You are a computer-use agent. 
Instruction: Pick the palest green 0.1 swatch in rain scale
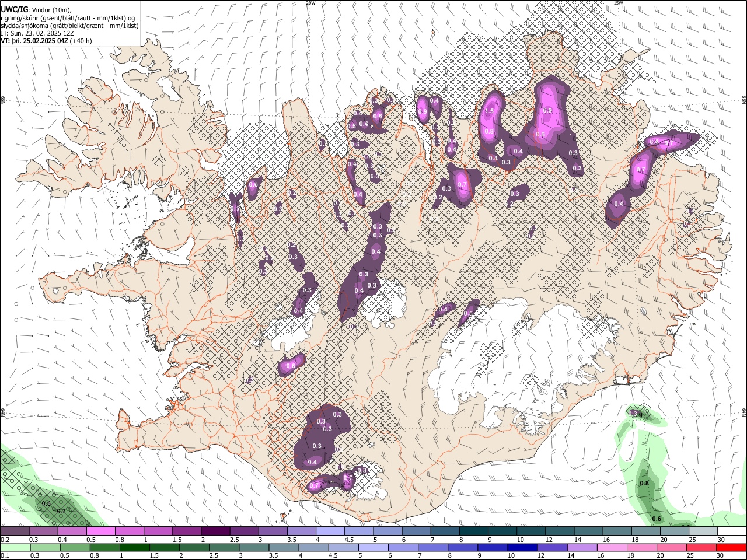[15, 548]
